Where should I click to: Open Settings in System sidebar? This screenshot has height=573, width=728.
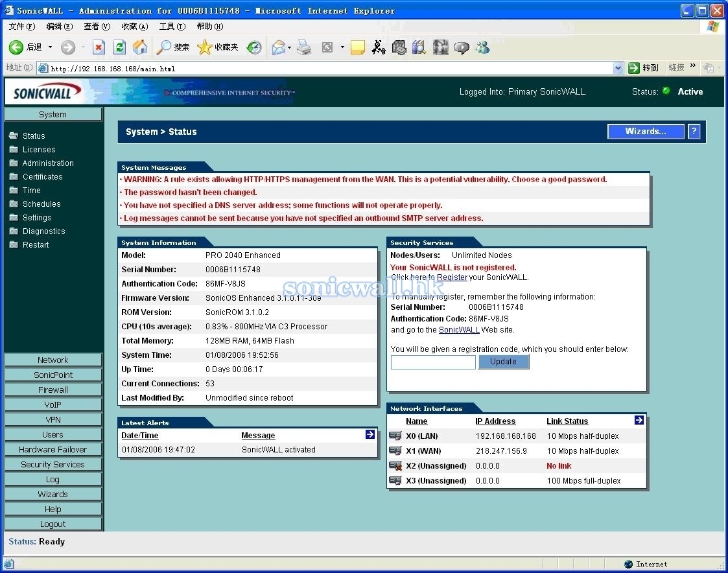[37, 217]
